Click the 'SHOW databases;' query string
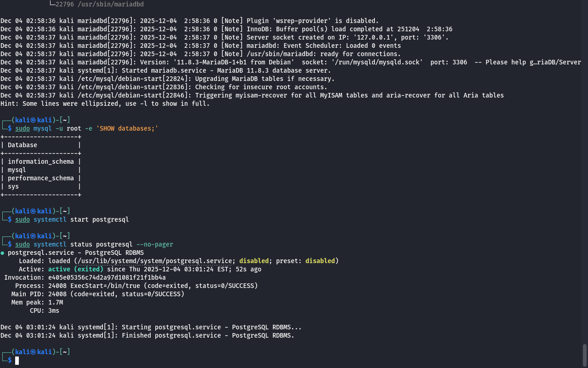Viewport: 588px width, 368px height. pyautogui.click(x=127, y=128)
